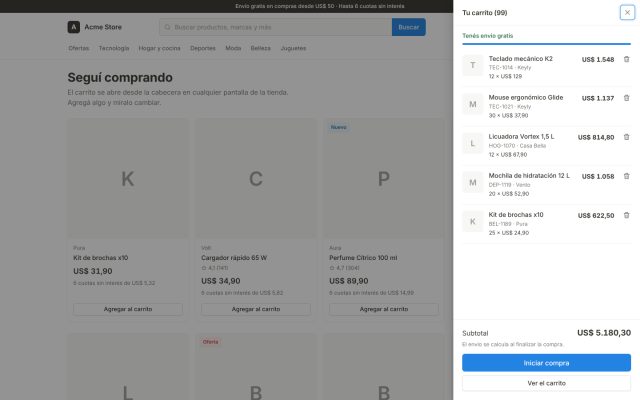Click the Perfume Cítrico 100 ml product title
Screen dimensions: 640x400
pos(363,258)
